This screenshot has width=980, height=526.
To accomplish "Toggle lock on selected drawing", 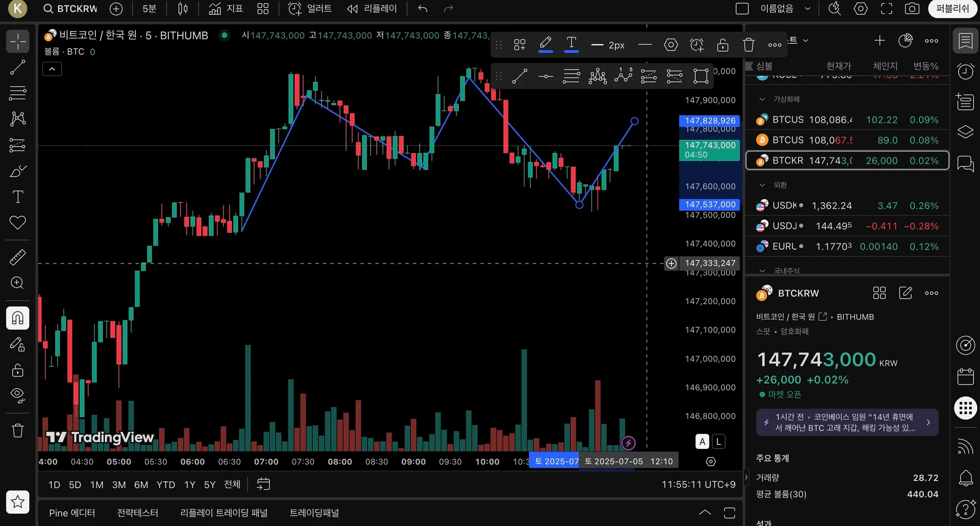I will tap(723, 45).
